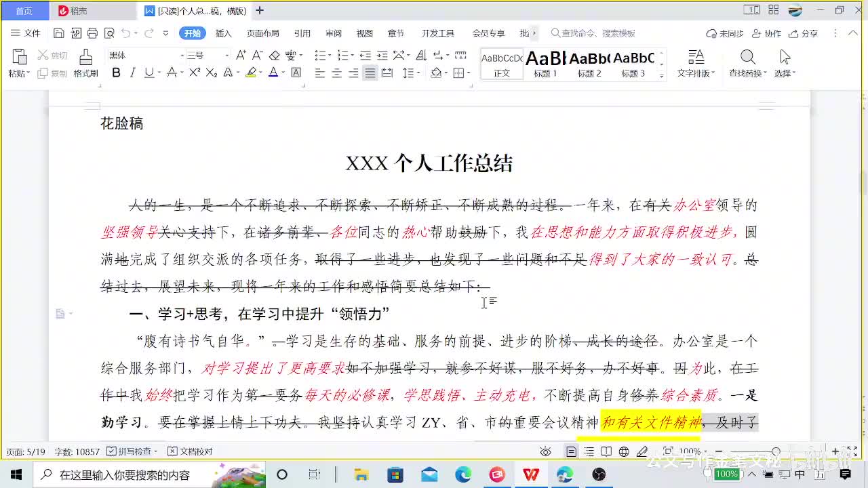
Task: Open the File (文件) menu
Action: coord(26,33)
